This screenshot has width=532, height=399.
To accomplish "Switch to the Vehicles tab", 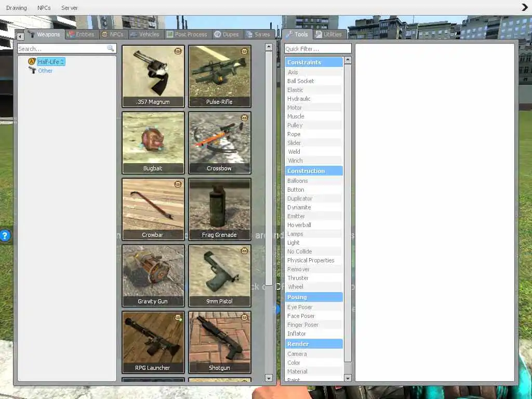I will pyautogui.click(x=145, y=34).
